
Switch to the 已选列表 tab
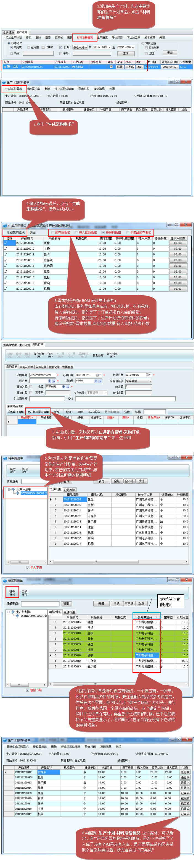point(70,490)
